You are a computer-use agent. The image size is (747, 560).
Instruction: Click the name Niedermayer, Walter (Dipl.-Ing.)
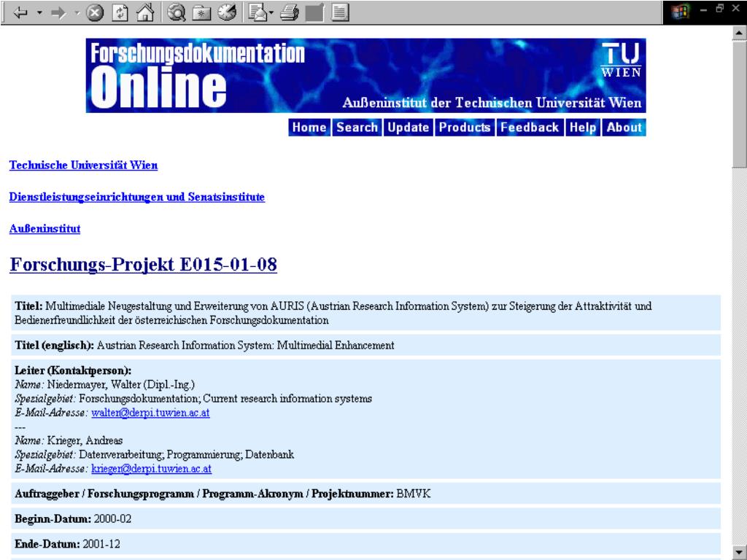[121, 385]
